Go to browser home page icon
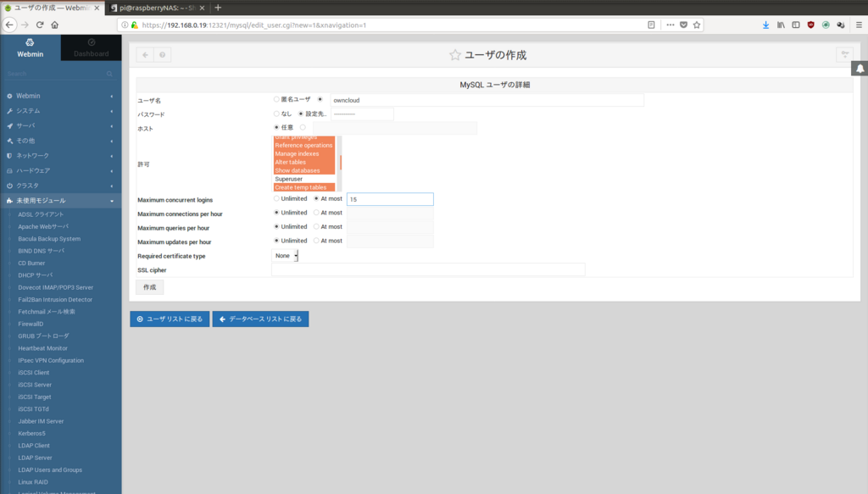This screenshot has height=494, width=868. coord(55,25)
